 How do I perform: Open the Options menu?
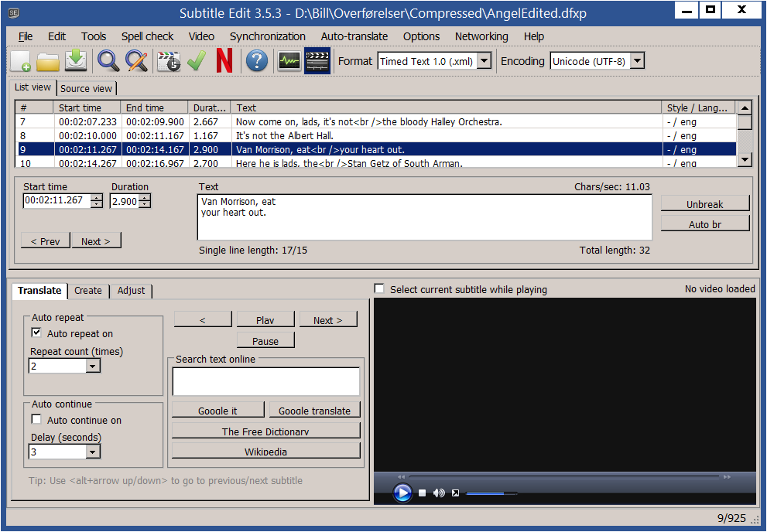coord(421,36)
